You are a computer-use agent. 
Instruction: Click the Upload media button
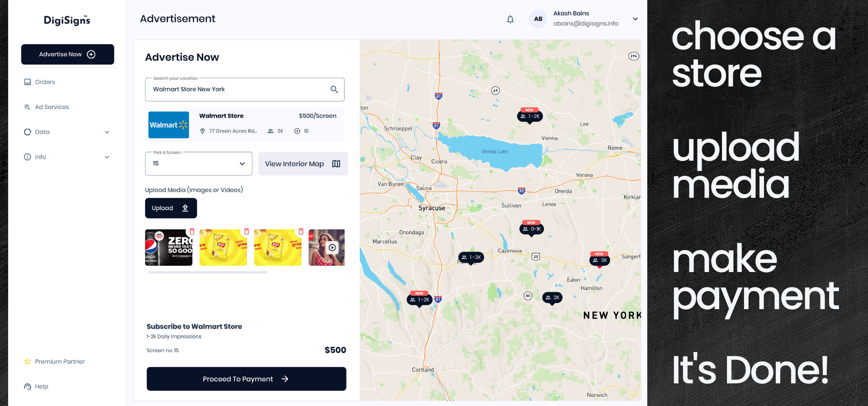(171, 208)
